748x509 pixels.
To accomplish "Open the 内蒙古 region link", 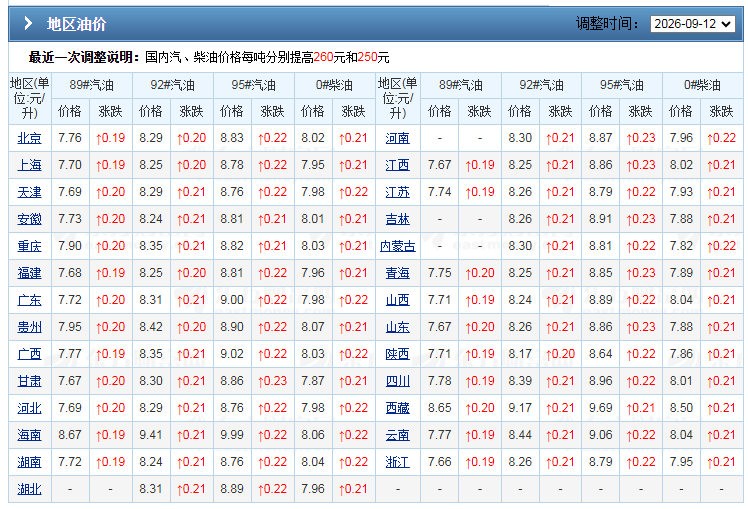I will pos(398,246).
